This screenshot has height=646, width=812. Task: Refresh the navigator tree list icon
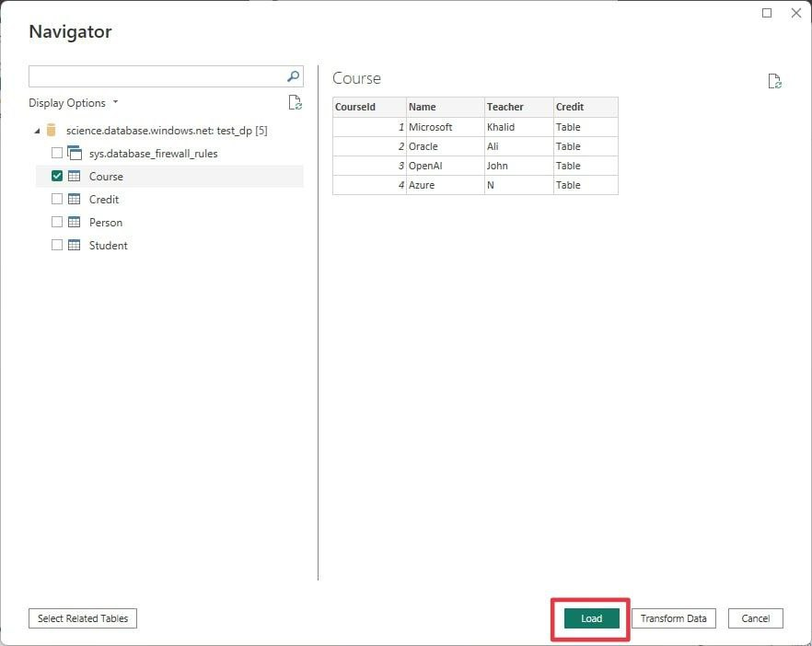click(x=296, y=102)
